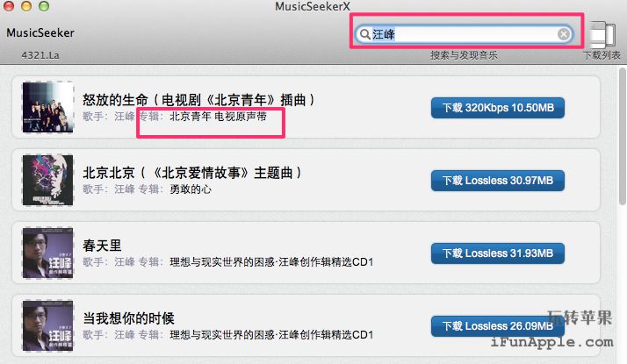627x364 pixels.
Task: Download 春天里 Lossless 31.93MB
Action: point(497,253)
